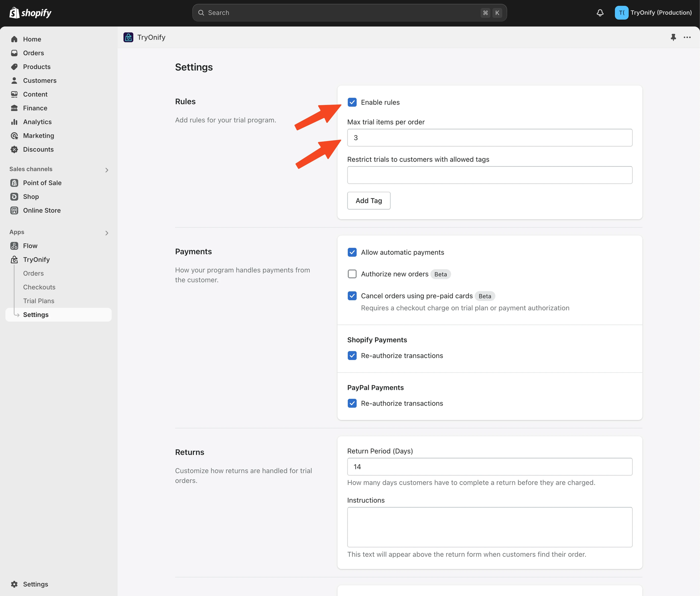This screenshot has width=700, height=596.
Task: Select TryOnify Settings submenu item
Action: tap(58, 315)
